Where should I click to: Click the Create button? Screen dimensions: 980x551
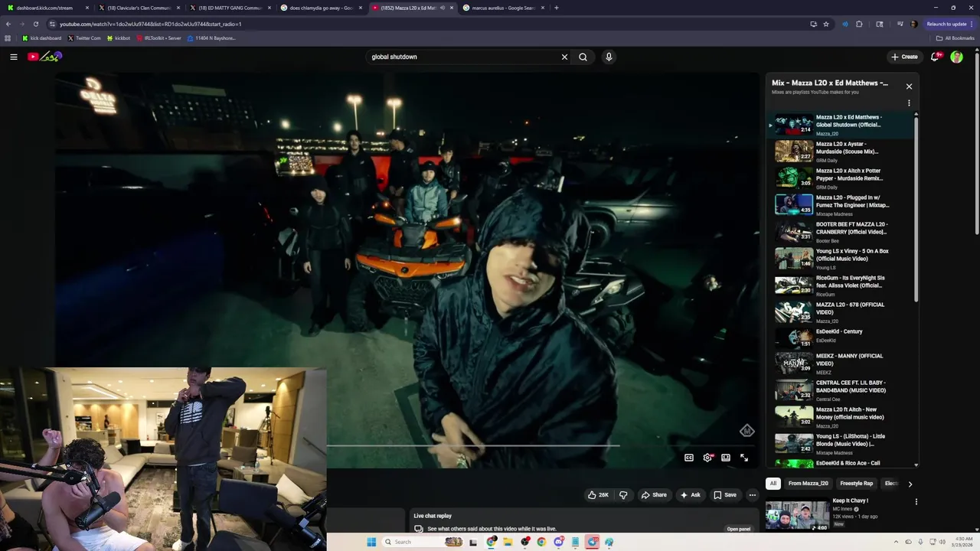(x=904, y=57)
